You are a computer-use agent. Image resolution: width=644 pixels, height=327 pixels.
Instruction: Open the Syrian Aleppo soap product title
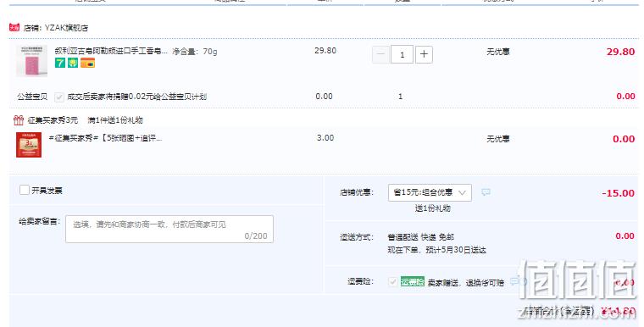coord(111,52)
